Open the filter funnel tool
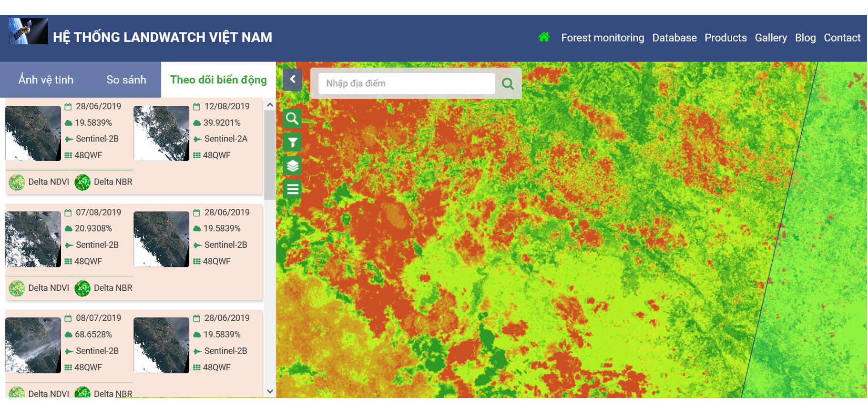Viewport: 868px width, 417px height. (x=292, y=142)
